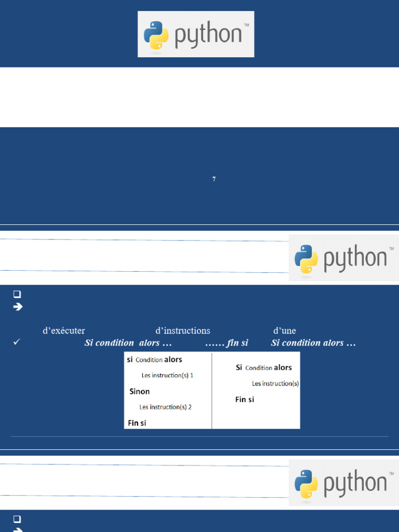Screen dimensions: 399x532
Task: Click the italic '…… fin si' text
Action: (x=227, y=343)
